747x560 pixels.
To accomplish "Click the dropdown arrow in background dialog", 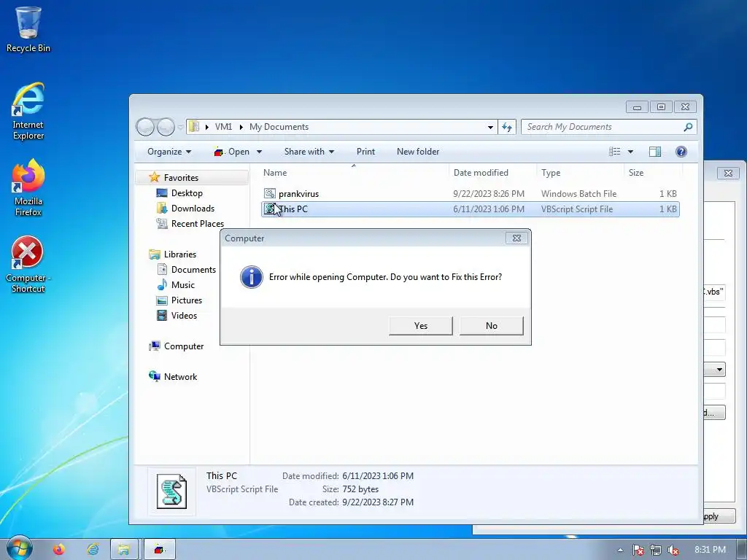I will point(719,370).
